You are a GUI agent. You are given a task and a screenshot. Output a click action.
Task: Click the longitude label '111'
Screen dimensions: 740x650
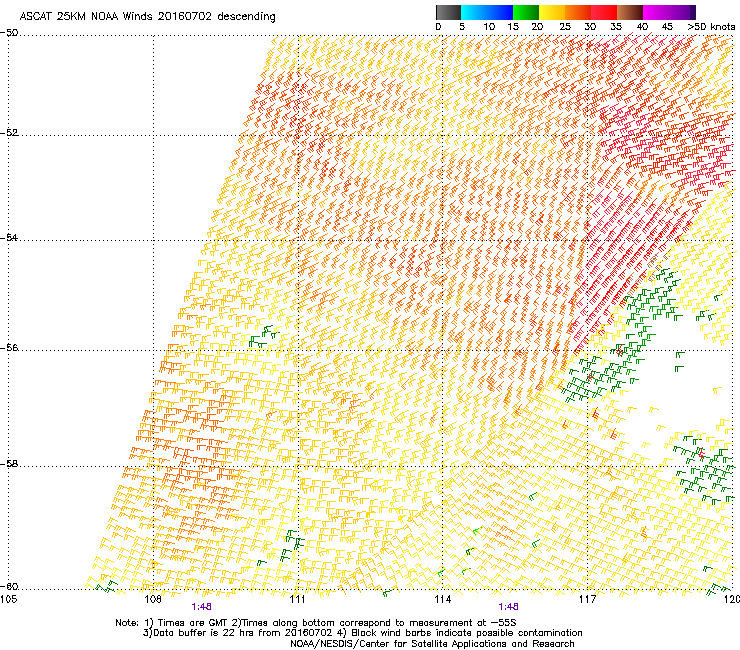(297, 599)
